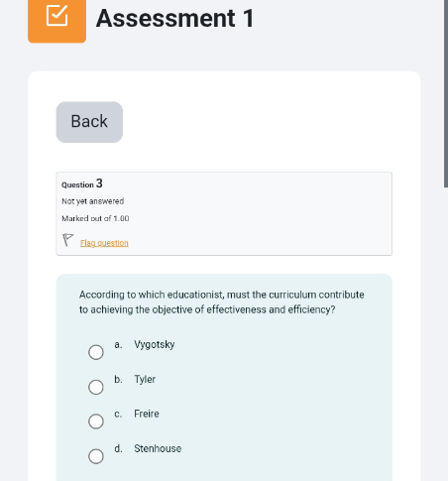Click the page's vertical scrollbar thumb
The width and height of the screenshot is (448, 481).
tap(446, 93)
